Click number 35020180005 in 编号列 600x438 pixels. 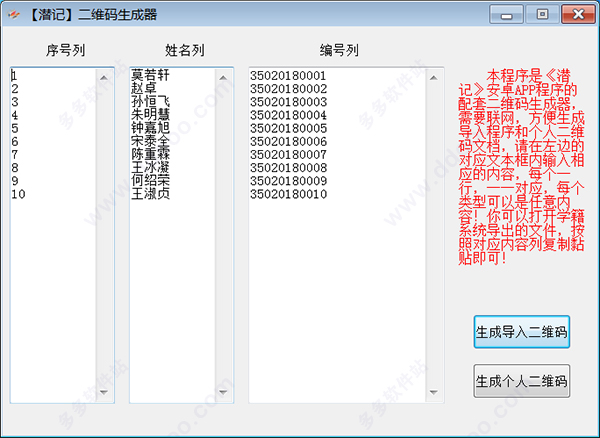[289, 128]
